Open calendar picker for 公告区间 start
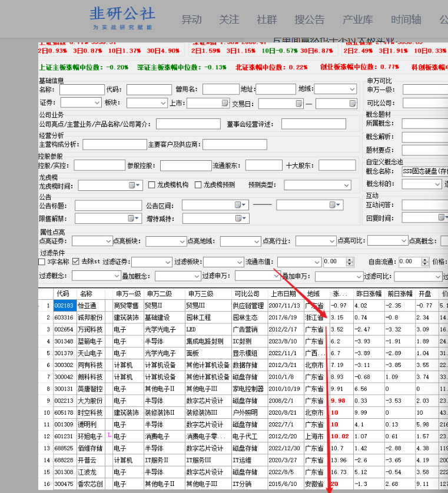This screenshot has width=448, height=493. click(x=240, y=205)
